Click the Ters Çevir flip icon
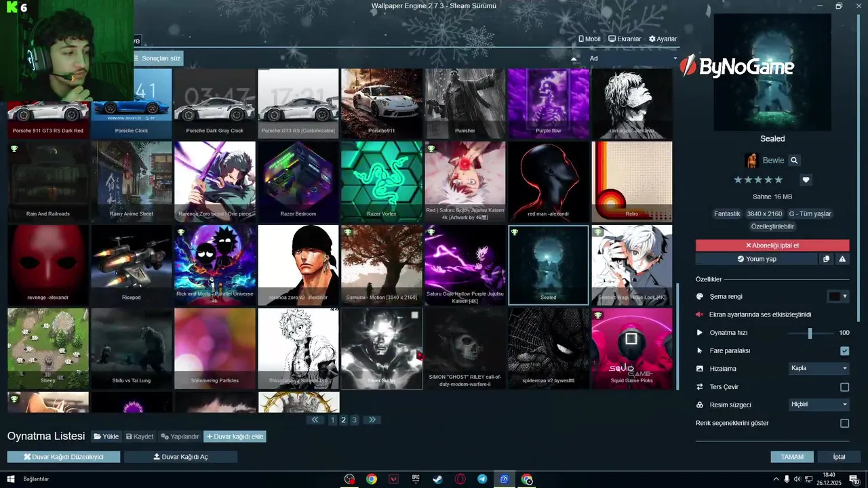This screenshot has width=868, height=488. coord(700,387)
